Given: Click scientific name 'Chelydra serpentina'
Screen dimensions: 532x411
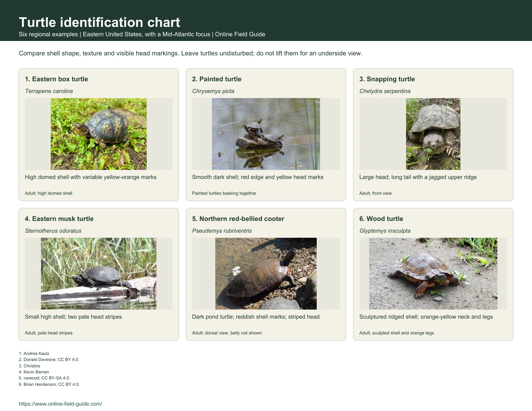Looking at the screenshot, I should coord(385,91).
